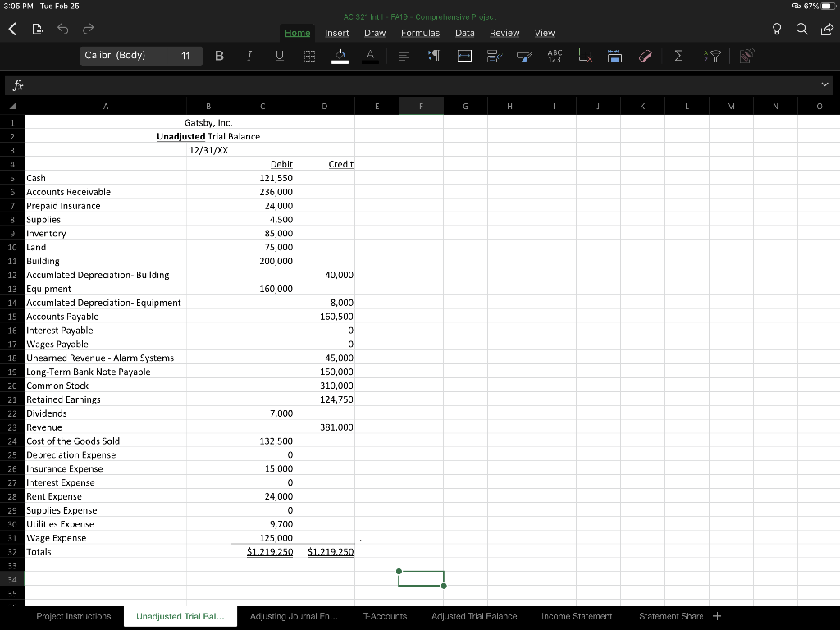Toggle underline formatting

(279, 56)
